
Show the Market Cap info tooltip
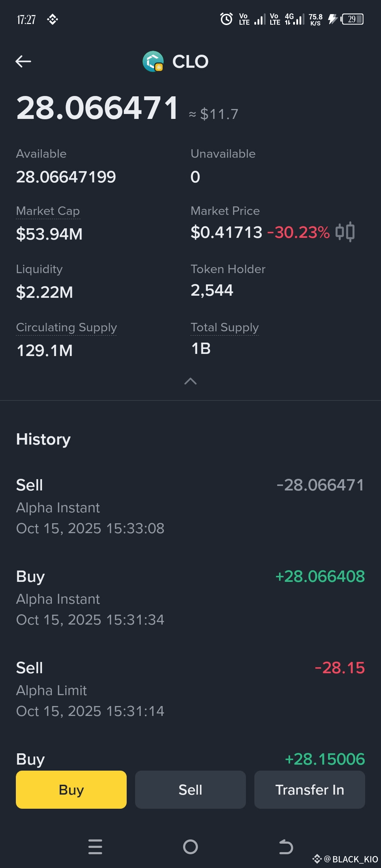48,211
